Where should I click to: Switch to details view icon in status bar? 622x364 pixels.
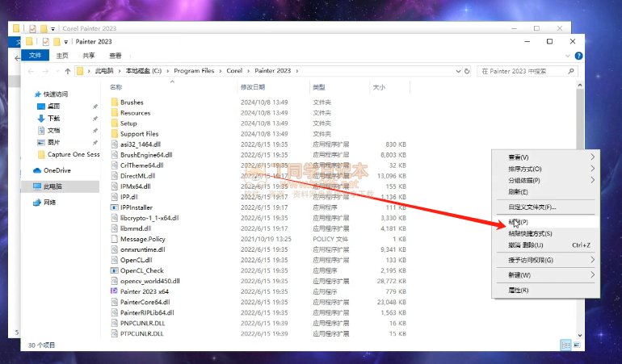(565, 345)
